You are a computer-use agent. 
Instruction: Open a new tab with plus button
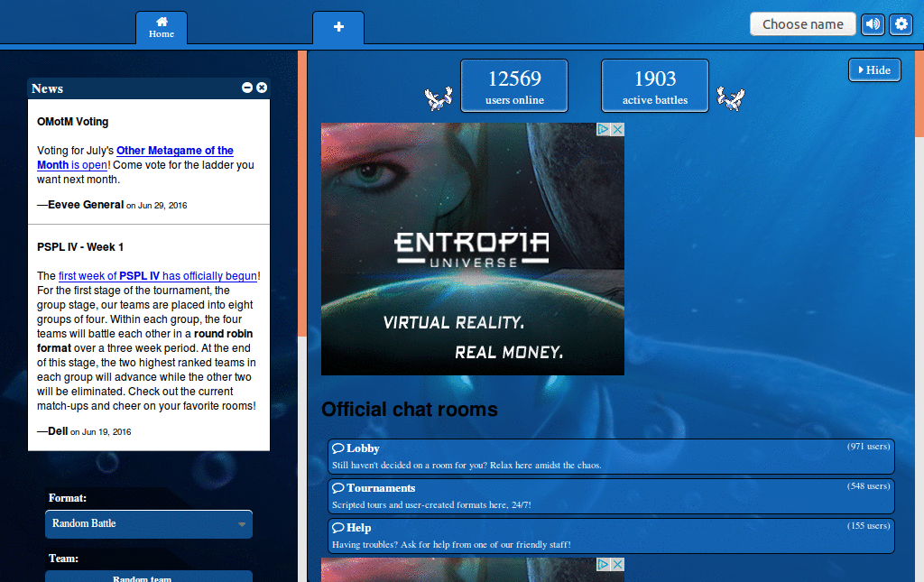pyautogui.click(x=338, y=28)
